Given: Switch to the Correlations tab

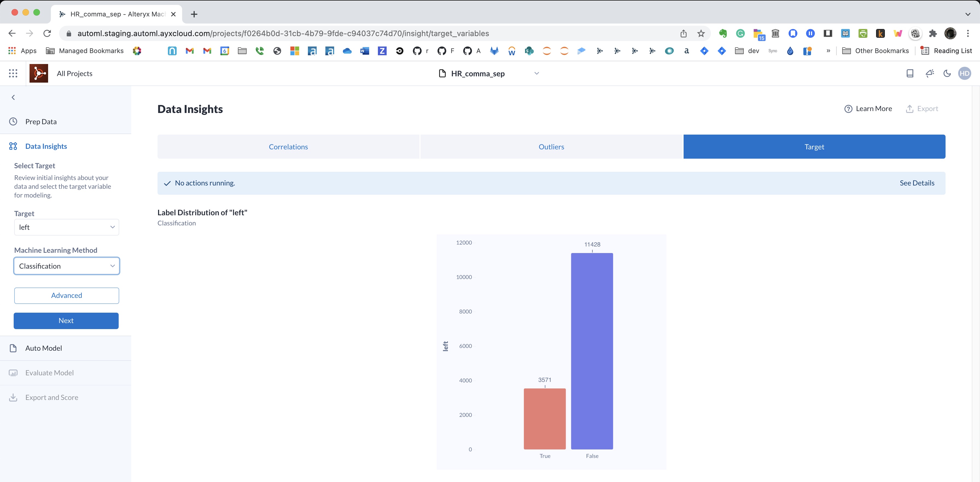Looking at the screenshot, I should pyautogui.click(x=288, y=147).
